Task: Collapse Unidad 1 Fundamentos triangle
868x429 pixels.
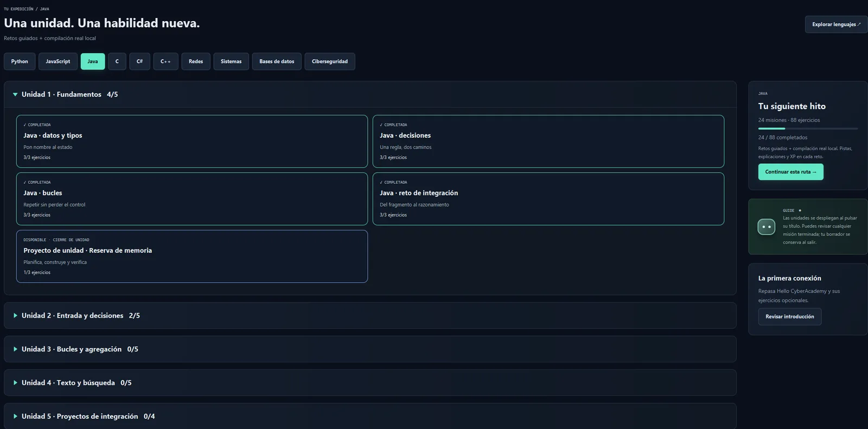Action: tap(15, 94)
